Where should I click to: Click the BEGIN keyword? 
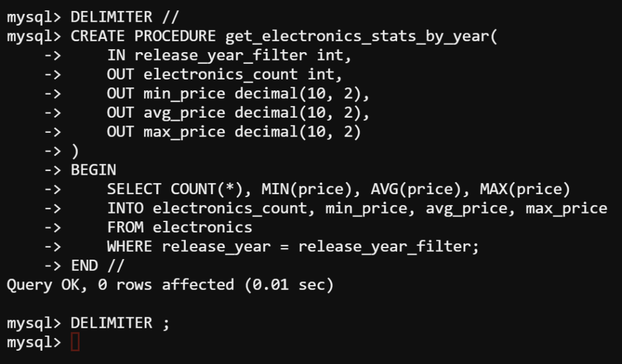click(x=94, y=170)
